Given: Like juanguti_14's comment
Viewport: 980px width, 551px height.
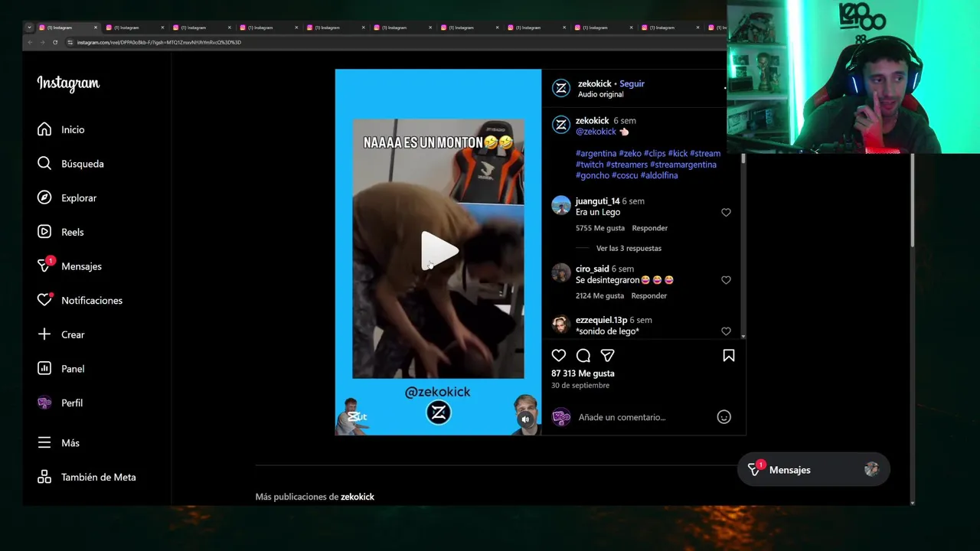Looking at the screenshot, I should [726, 212].
